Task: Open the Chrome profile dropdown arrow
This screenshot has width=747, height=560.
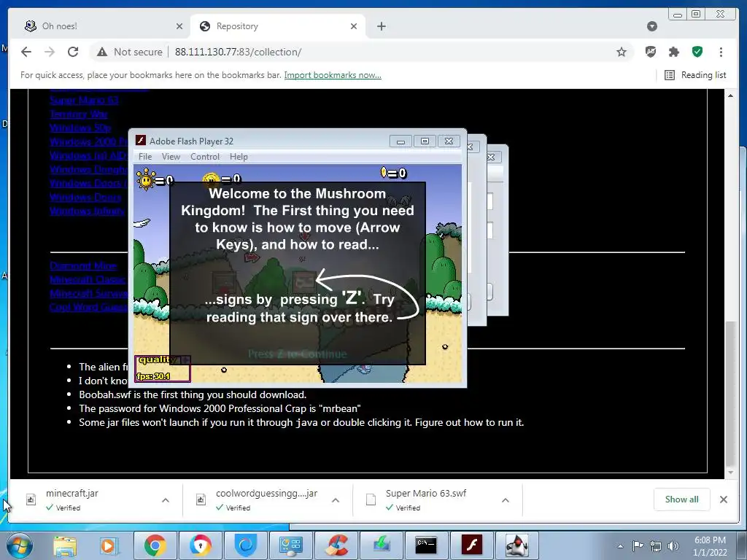Action: [652, 26]
